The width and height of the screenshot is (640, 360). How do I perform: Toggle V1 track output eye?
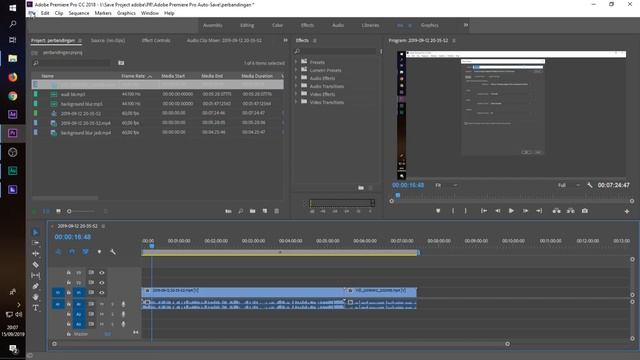point(102,292)
